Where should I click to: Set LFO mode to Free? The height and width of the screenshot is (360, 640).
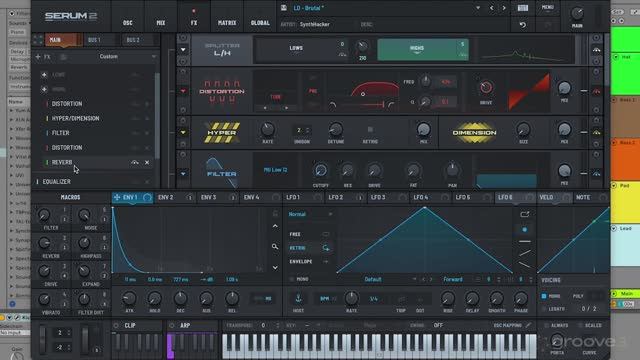click(309, 234)
